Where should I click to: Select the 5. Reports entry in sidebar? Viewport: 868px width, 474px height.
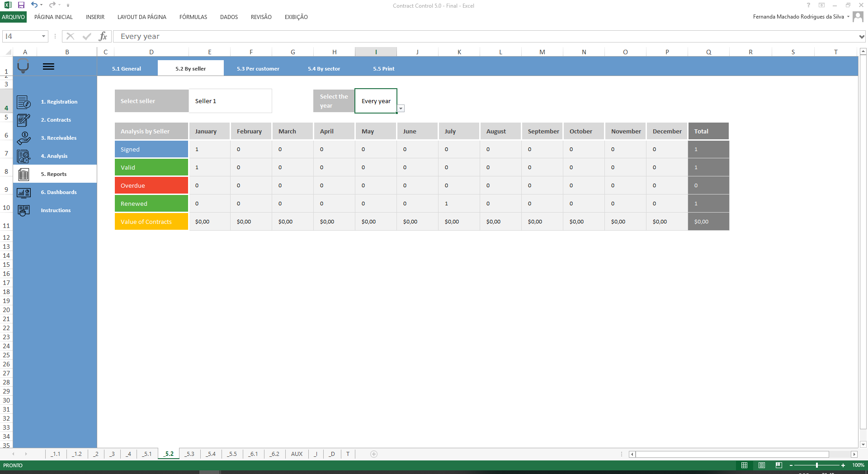click(x=53, y=174)
